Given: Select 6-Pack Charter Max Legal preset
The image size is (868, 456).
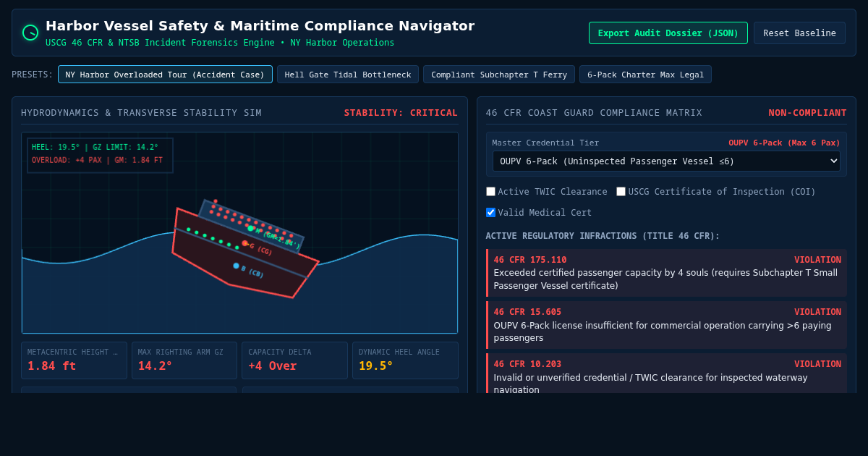Looking at the screenshot, I should [x=645, y=75].
